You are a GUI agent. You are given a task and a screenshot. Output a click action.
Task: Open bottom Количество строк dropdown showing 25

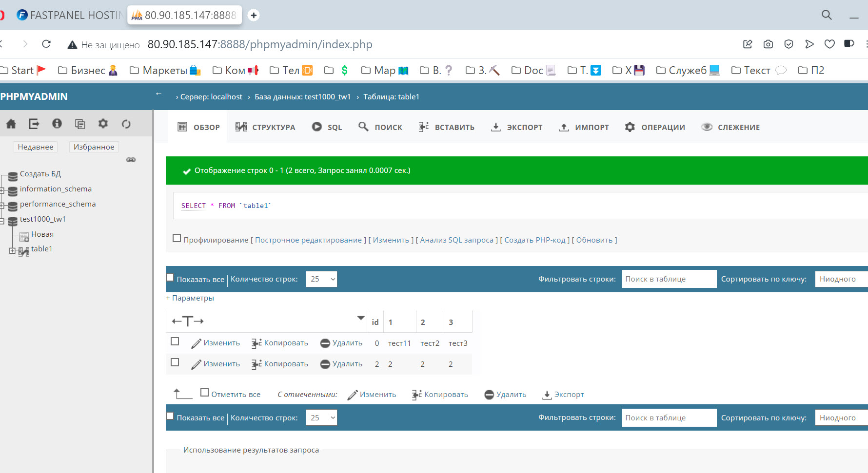point(321,417)
